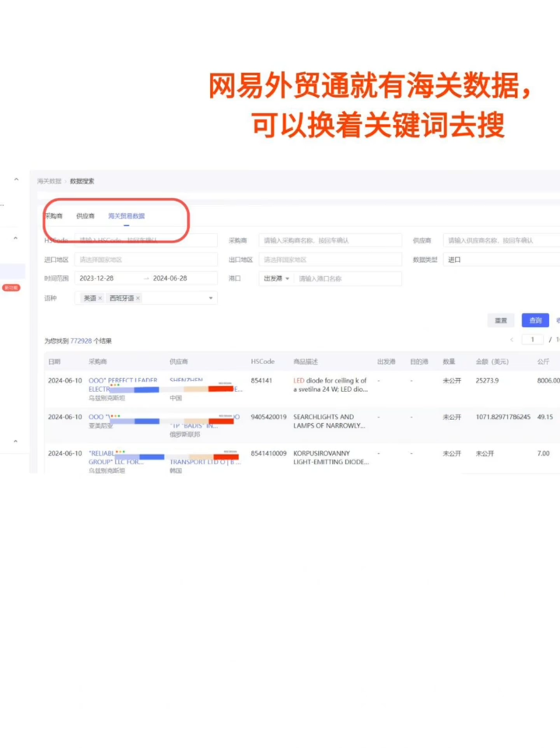This screenshot has height=748, width=560.
Task: Remove the 英语 language tag
Action: (100, 298)
